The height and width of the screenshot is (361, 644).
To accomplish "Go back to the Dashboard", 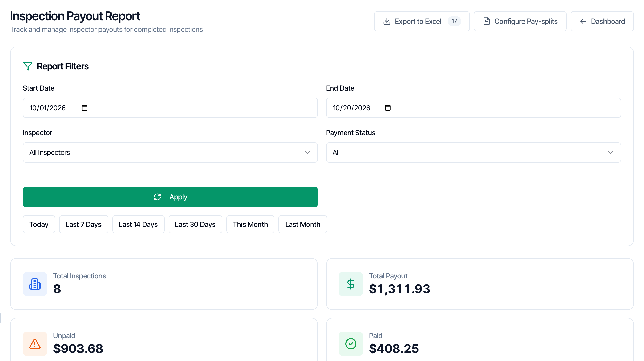I will pyautogui.click(x=602, y=21).
